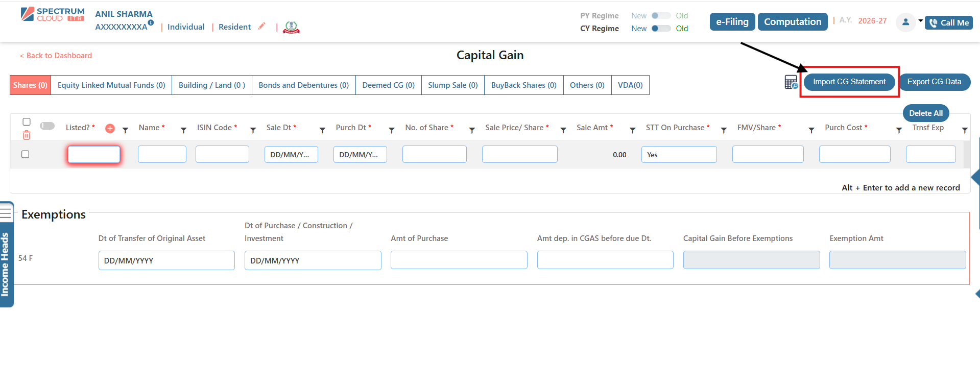
Task: Open the calculator icon near Import CG Statement
Action: point(791,82)
